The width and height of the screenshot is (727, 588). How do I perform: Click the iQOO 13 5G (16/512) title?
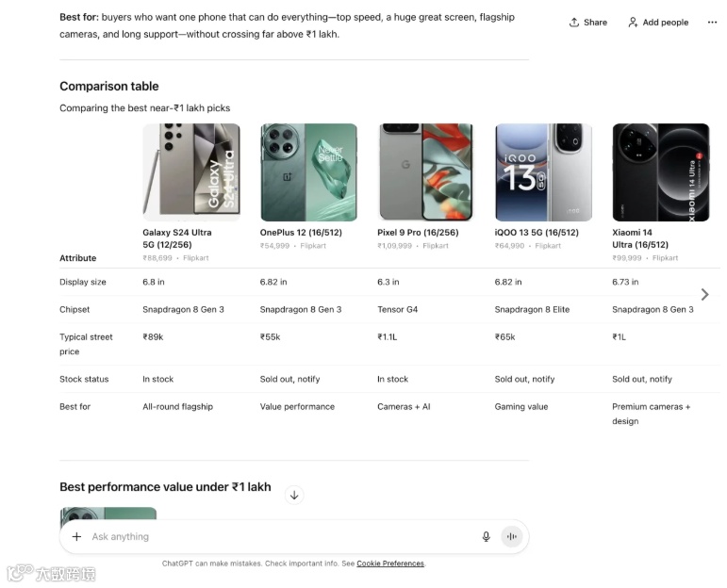pyautogui.click(x=537, y=233)
